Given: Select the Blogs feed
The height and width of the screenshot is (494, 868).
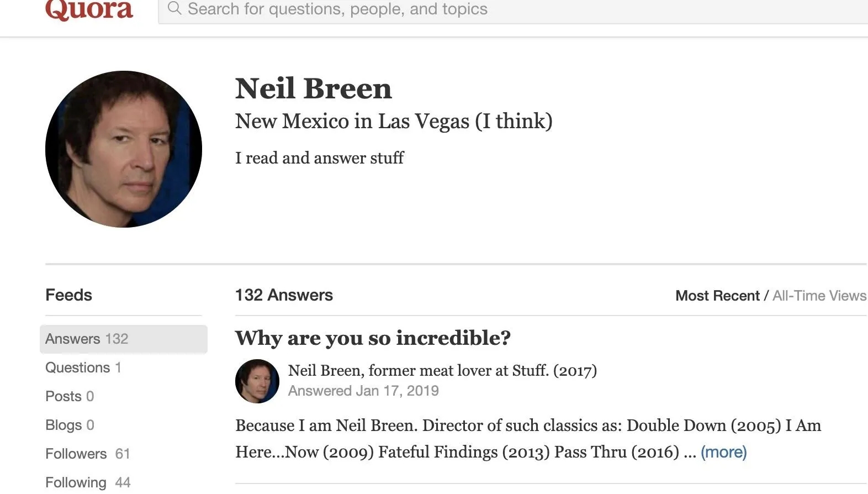Looking at the screenshot, I should 69,425.
